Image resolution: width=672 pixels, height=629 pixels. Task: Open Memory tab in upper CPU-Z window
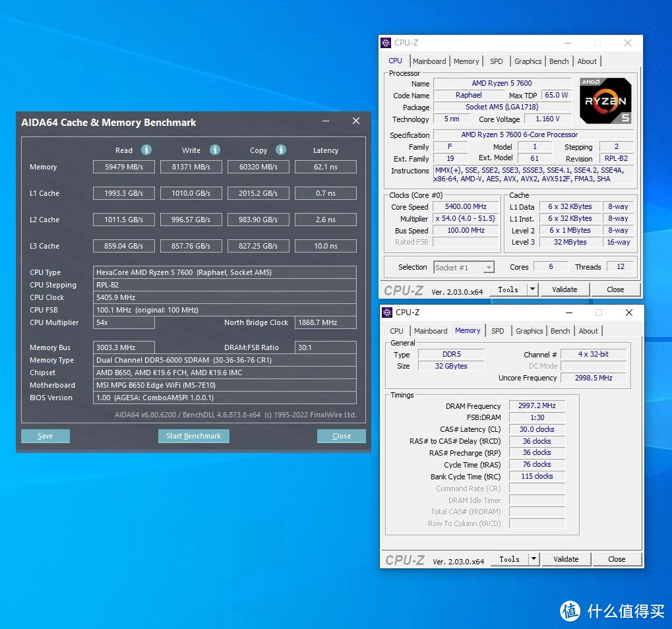coord(466,61)
